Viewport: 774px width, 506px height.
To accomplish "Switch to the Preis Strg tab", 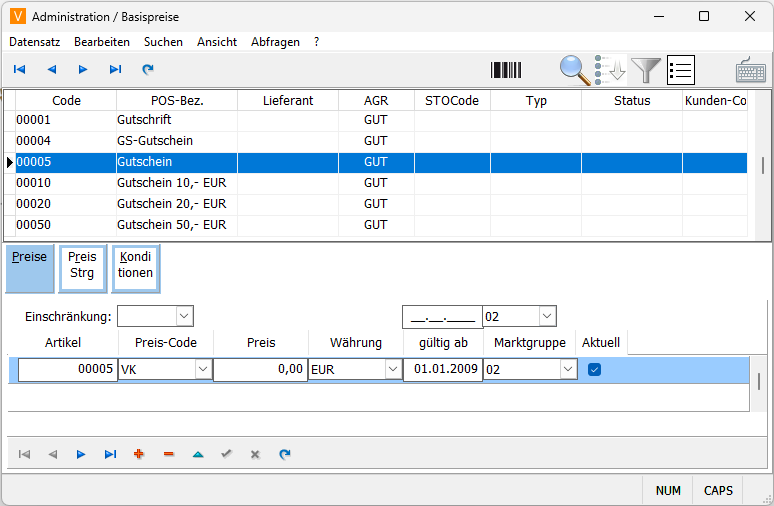I will [82, 265].
